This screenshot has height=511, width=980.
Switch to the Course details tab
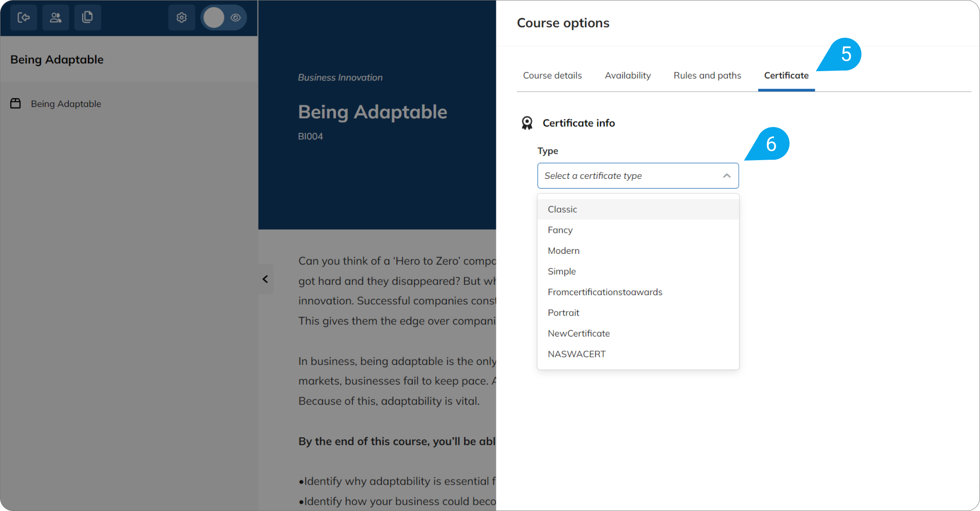point(552,75)
